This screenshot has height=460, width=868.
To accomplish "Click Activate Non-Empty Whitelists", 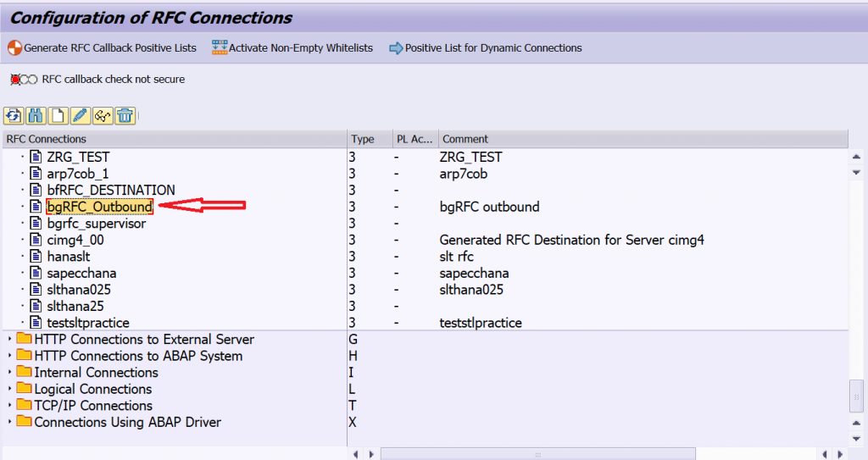I will point(292,48).
